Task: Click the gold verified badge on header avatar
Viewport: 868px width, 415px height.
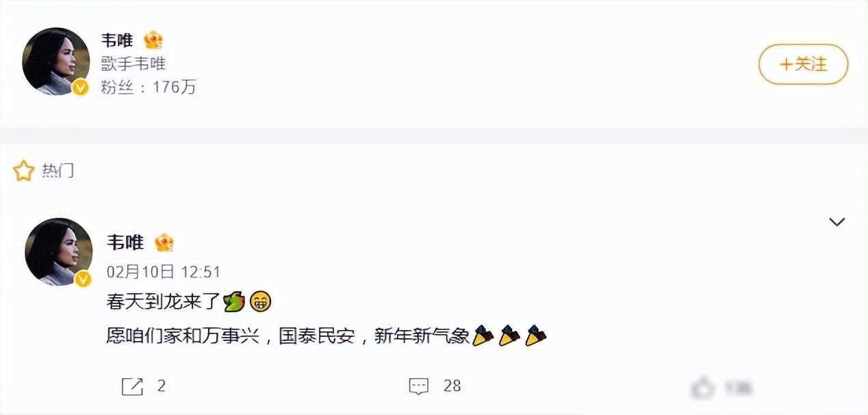Action: (81, 87)
